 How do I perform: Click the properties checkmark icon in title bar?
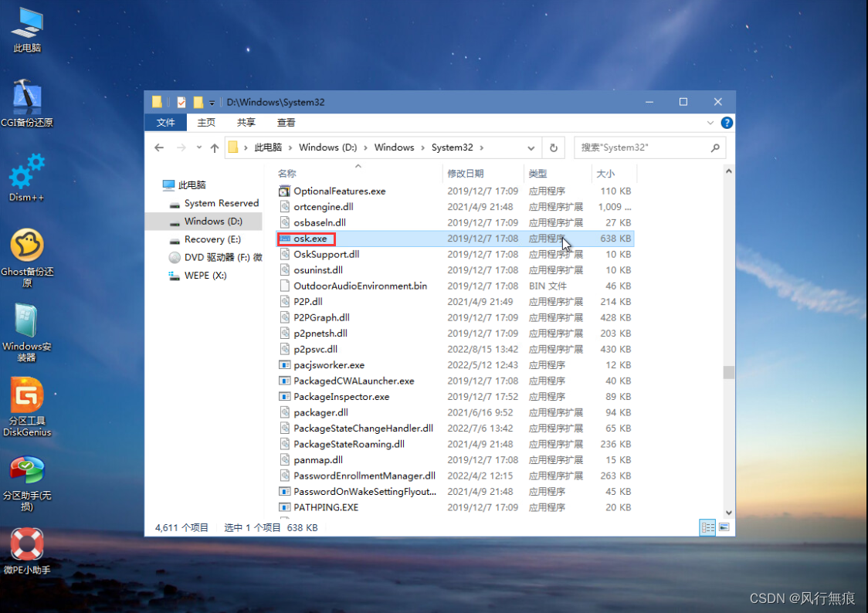point(181,103)
